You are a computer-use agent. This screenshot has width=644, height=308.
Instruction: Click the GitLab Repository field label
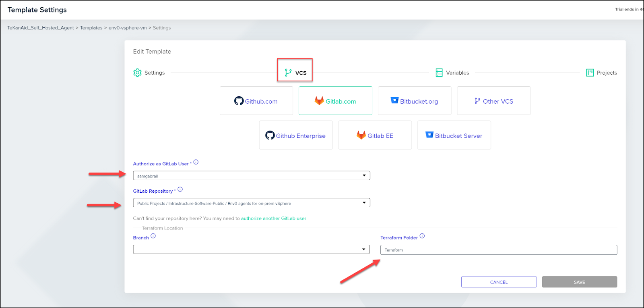pos(153,191)
